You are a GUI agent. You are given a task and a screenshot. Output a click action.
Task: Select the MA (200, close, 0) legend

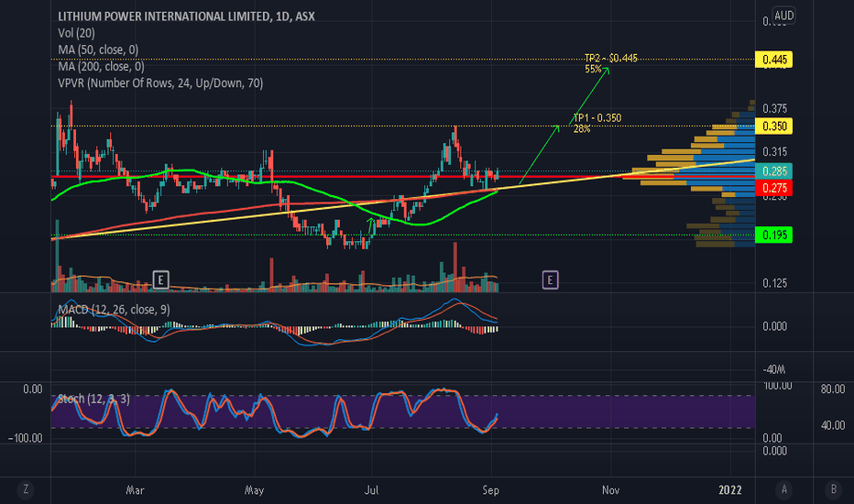[x=101, y=67]
